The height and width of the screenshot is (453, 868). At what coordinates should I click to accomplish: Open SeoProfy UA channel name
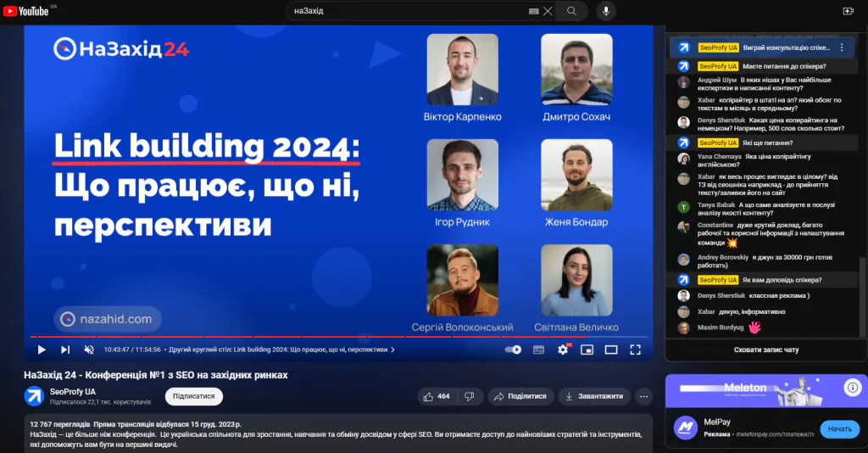coord(73,392)
